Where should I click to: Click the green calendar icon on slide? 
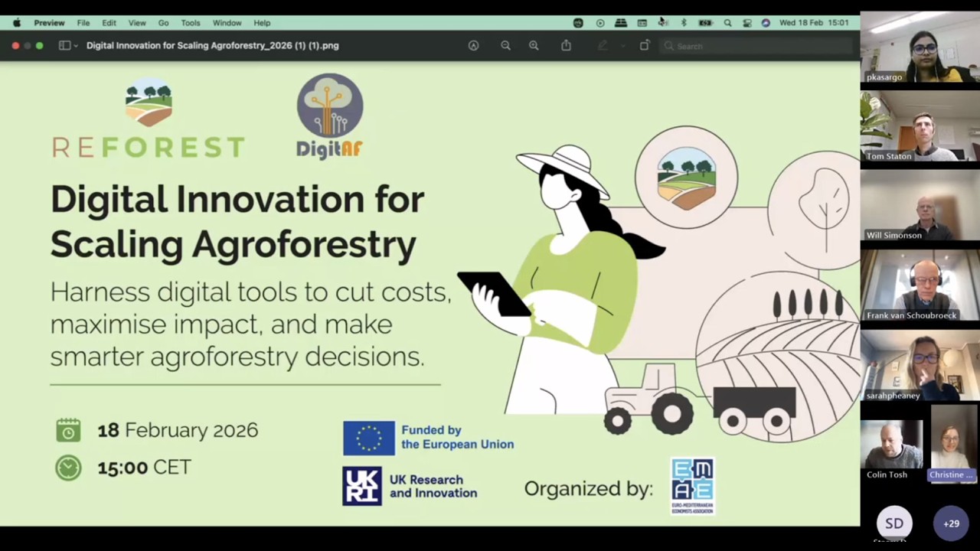coord(68,430)
